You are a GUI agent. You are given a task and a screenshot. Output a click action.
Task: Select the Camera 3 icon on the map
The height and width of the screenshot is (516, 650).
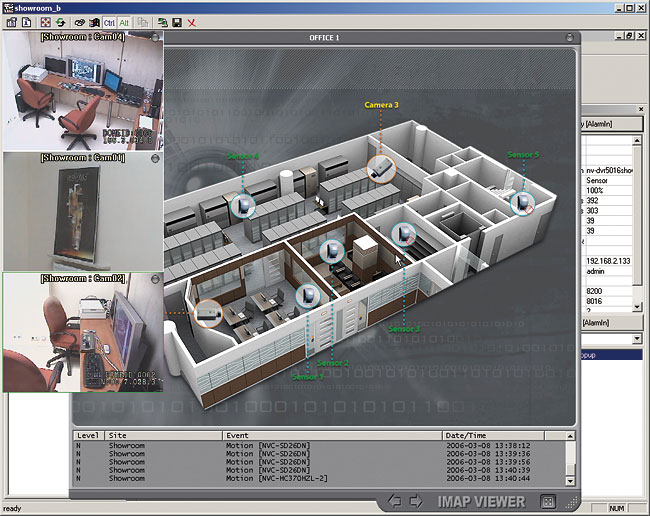pos(381,169)
